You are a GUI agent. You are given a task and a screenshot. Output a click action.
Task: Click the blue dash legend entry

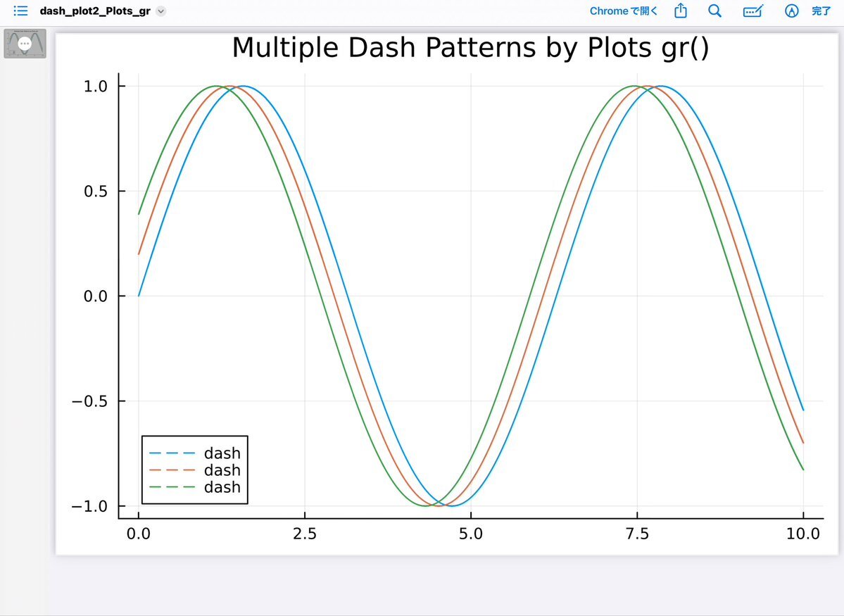195,453
